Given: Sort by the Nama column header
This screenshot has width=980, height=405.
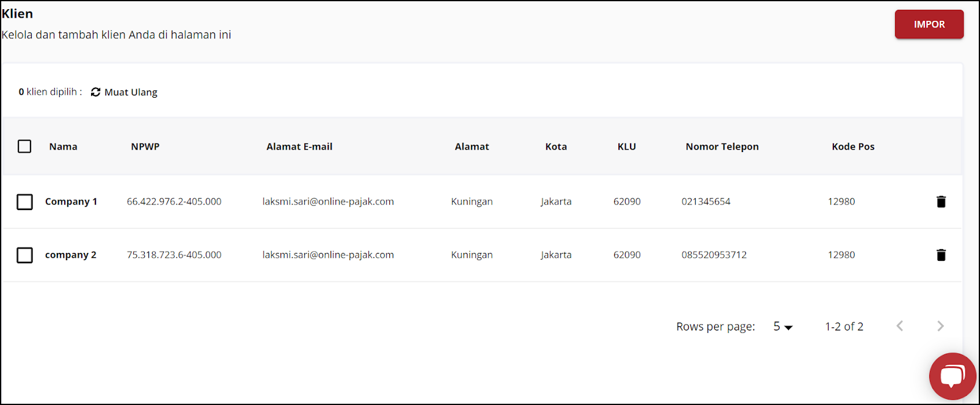Looking at the screenshot, I should [63, 147].
